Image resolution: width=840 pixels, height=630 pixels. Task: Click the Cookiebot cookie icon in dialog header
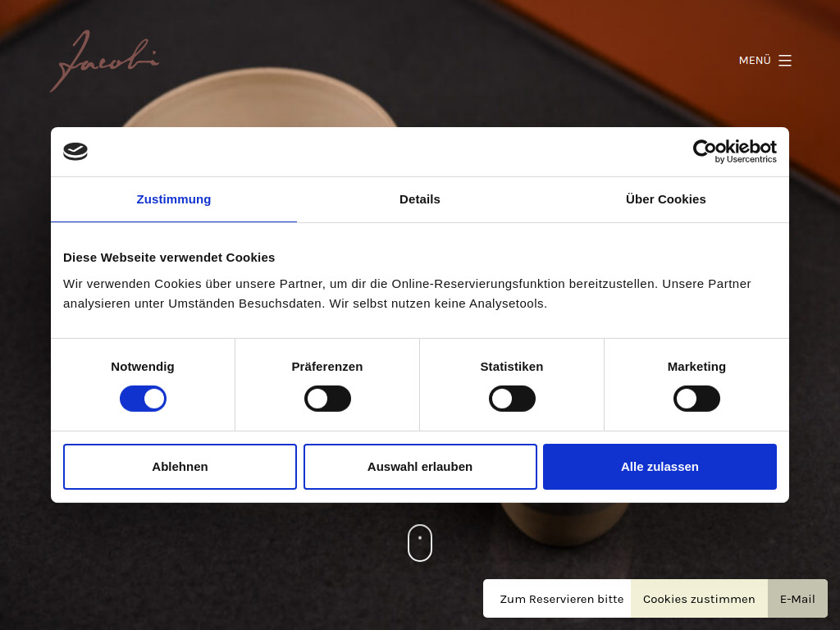(x=75, y=151)
